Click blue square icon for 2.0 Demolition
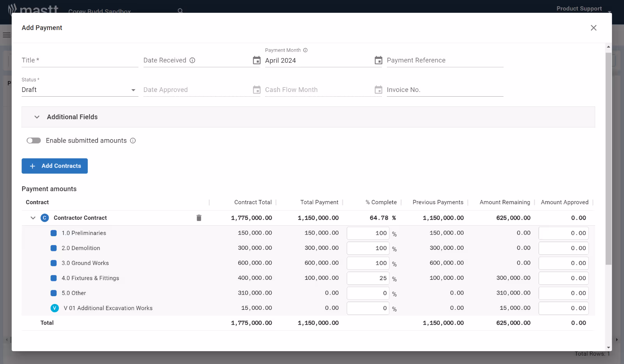This screenshot has height=364, width=624. tap(54, 248)
